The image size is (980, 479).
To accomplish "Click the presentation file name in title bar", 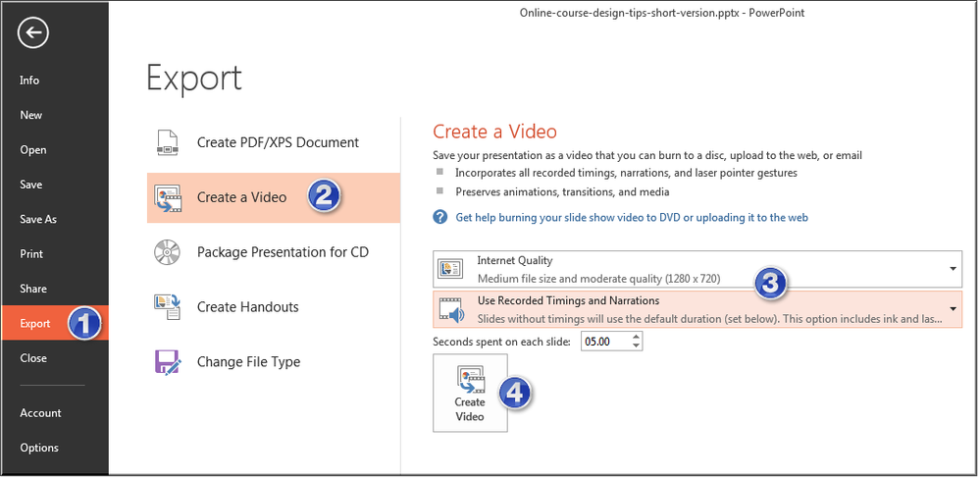I will pos(632,13).
